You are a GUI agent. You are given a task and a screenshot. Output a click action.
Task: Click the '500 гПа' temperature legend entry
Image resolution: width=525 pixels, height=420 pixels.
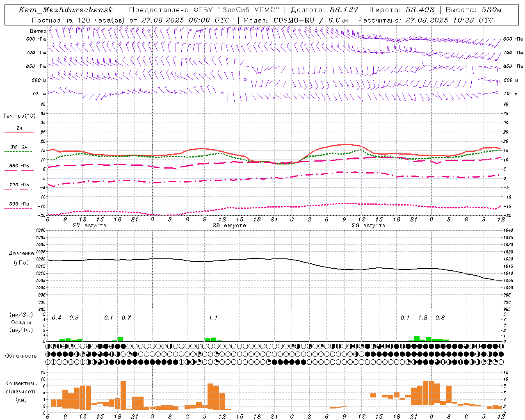pyautogui.click(x=19, y=204)
